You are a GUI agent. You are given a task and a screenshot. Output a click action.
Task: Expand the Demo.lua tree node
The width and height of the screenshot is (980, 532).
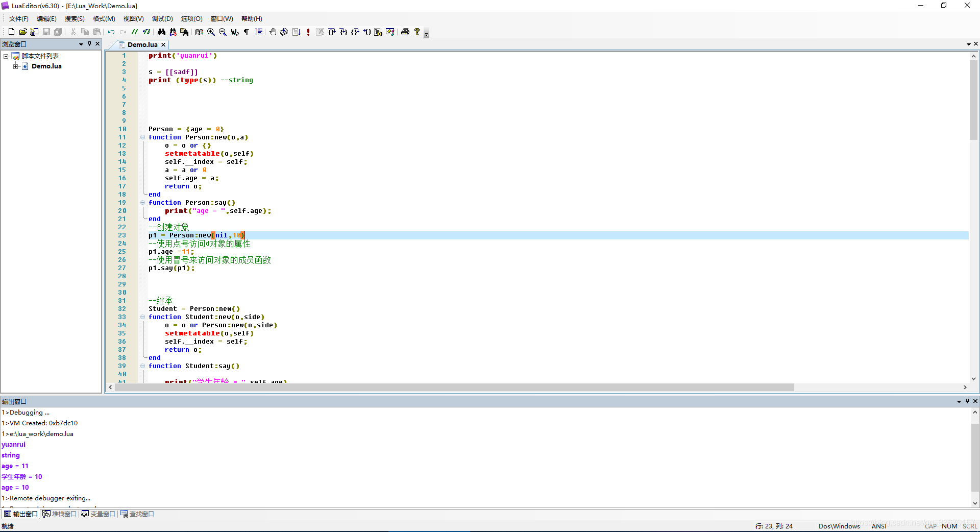pyautogui.click(x=15, y=66)
